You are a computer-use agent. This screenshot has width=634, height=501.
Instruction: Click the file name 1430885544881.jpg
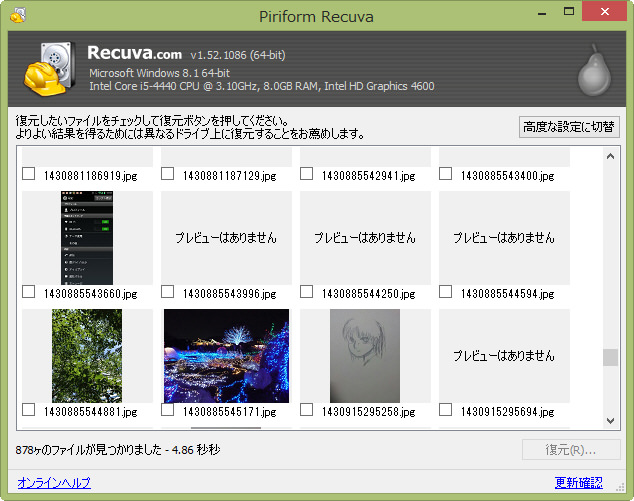point(91,412)
